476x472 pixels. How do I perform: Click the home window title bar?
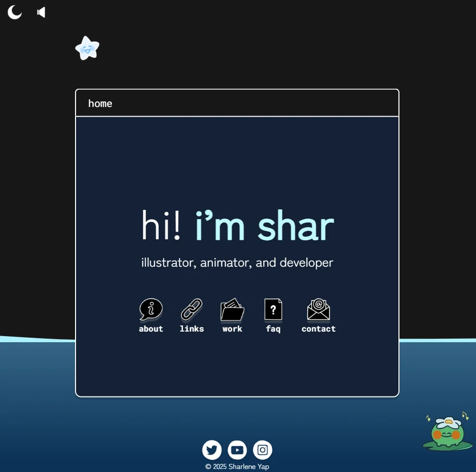point(237,103)
